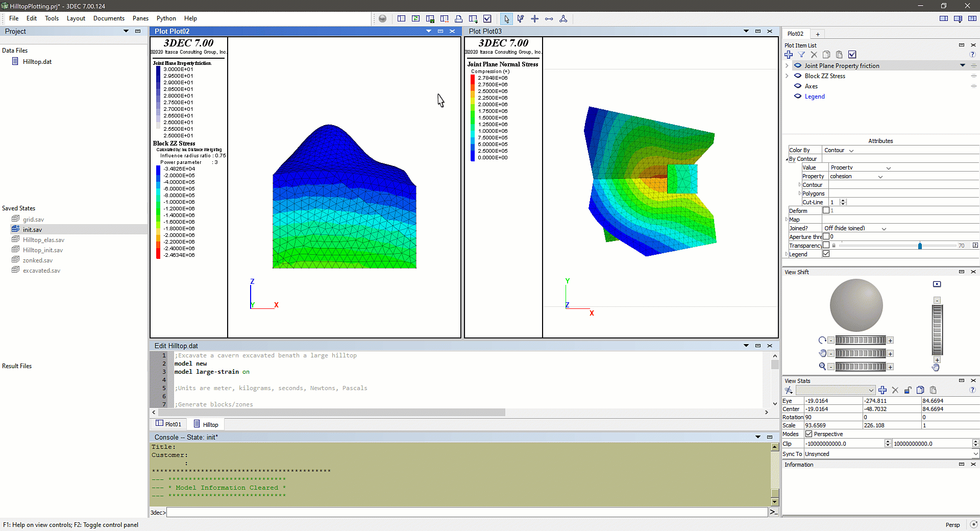This screenshot has width=980, height=531.
Task: Open Plot Plot02 pane menu arrow
Action: [x=429, y=31]
